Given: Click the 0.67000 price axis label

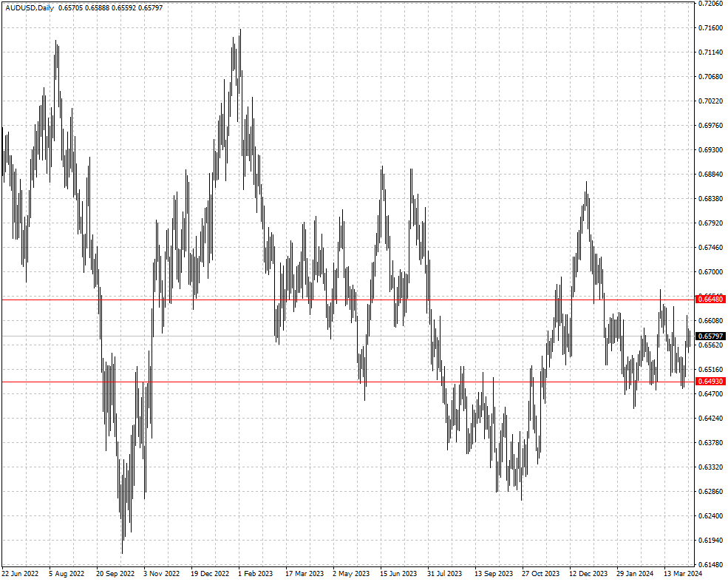Looking at the screenshot, I should (x=711, y=271).
